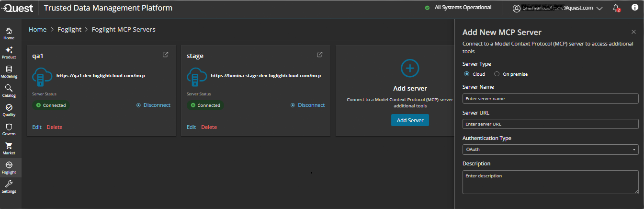
Task: Click the qa1 card title
Action: (38, 56)
